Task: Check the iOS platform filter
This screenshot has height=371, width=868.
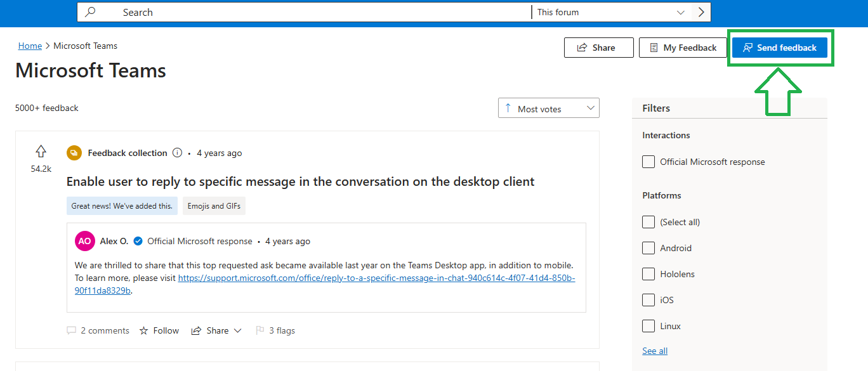Action: click(648, 300)
